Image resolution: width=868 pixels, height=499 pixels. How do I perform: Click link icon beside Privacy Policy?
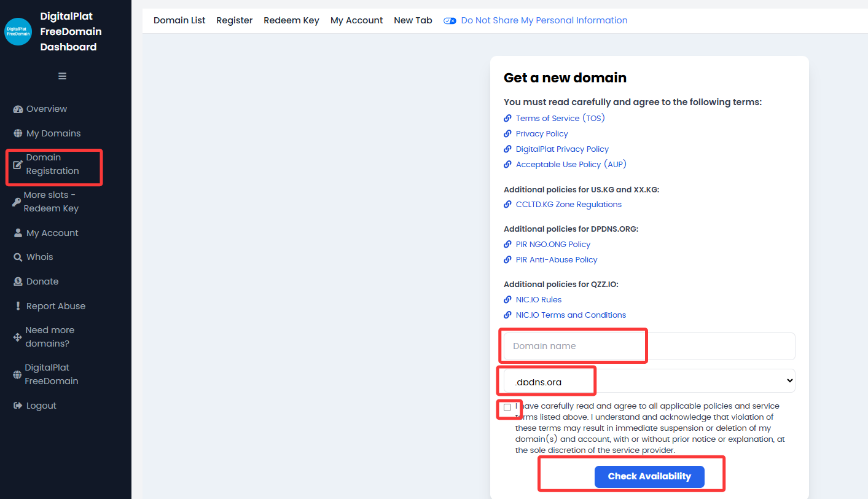pos(507,133)
